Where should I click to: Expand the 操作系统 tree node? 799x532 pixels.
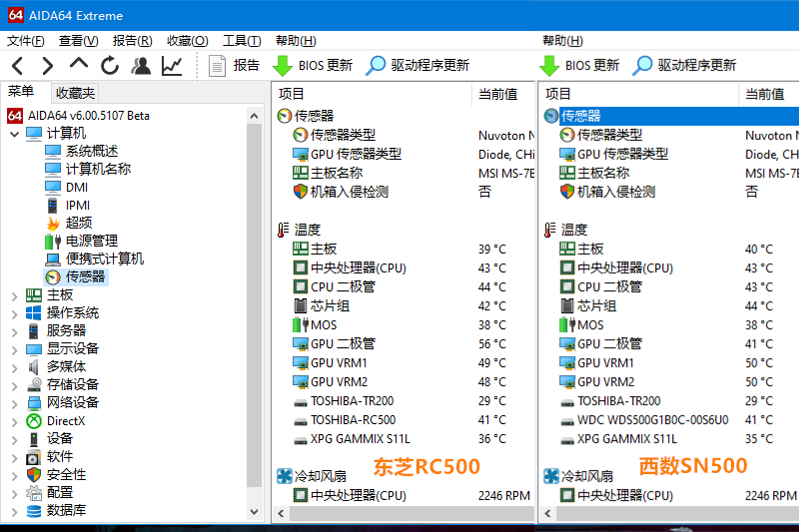click(x=15, y=314)
